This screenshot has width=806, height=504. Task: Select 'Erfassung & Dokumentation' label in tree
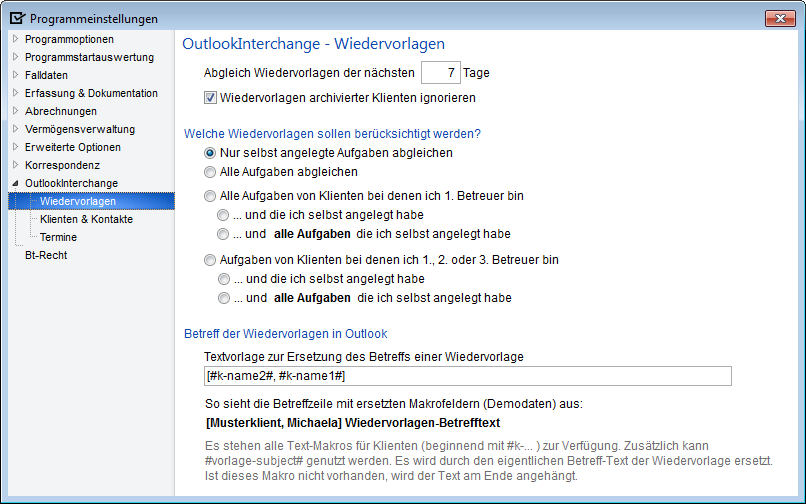coord(91,93)
